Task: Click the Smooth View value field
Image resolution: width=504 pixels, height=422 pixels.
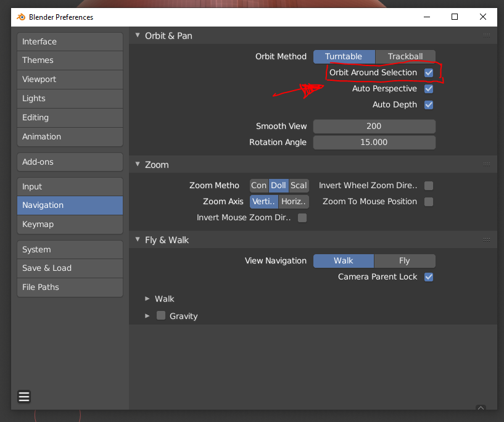Action: (x=374, y=126)
